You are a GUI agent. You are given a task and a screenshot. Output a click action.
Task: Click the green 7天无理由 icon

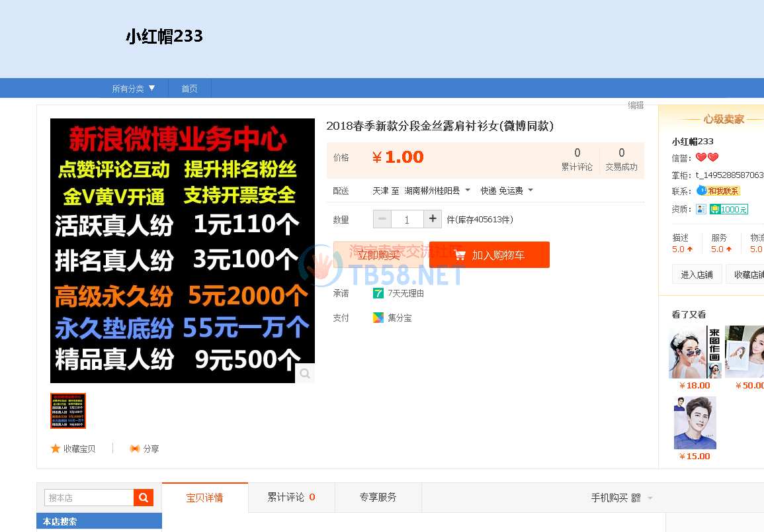coord(378,293)
